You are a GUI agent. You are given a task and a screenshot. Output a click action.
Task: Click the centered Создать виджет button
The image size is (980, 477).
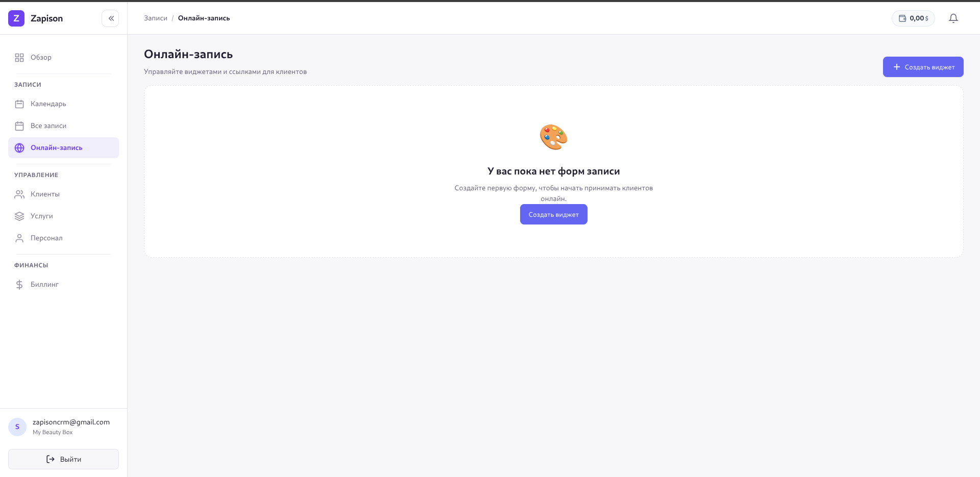pos(553,214)
